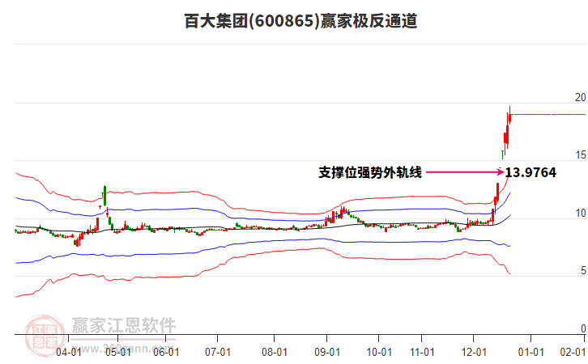Click the x-axis date label 06-01
The image size is (588, 364).
[167, 353]
